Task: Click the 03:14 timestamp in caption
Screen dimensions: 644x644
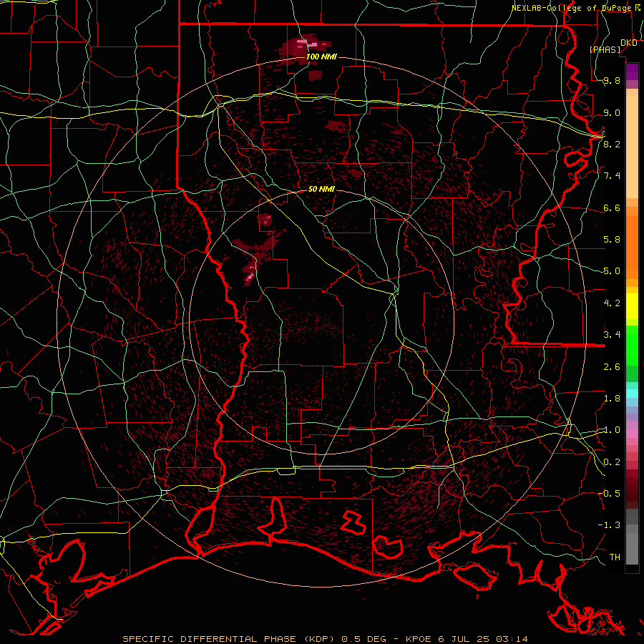Action: [512, 639]
